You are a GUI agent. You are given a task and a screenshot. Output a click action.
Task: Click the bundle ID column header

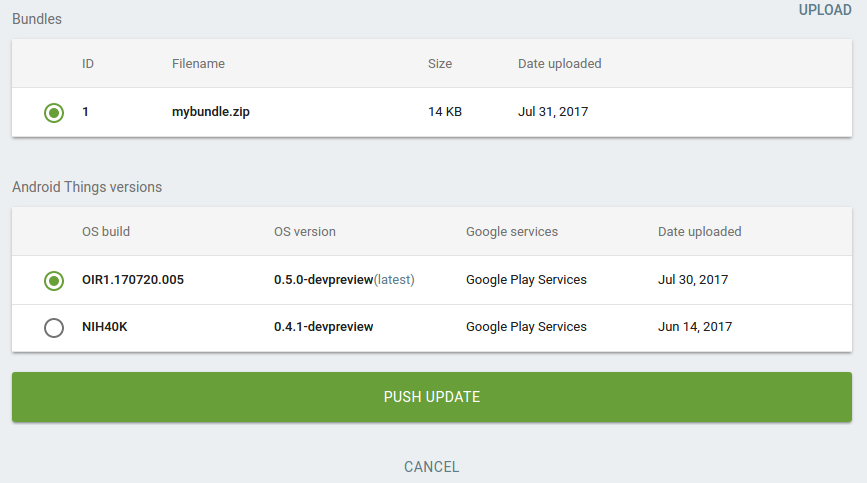point(88,64)
